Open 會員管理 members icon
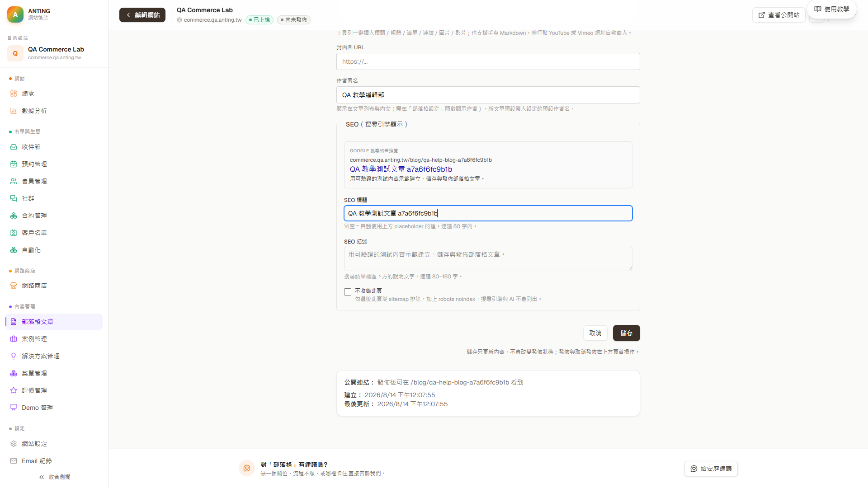The image size is (868, 488). (x=14, y=181)
